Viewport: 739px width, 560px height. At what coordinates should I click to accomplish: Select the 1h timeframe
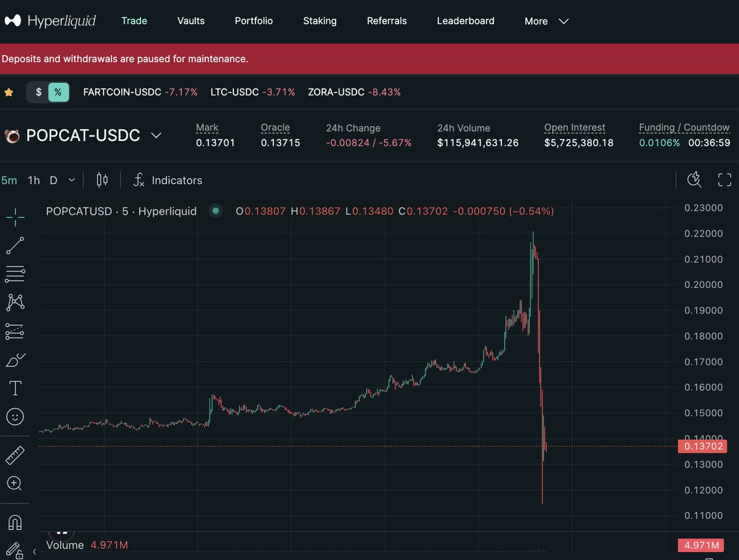click(34, 180)
